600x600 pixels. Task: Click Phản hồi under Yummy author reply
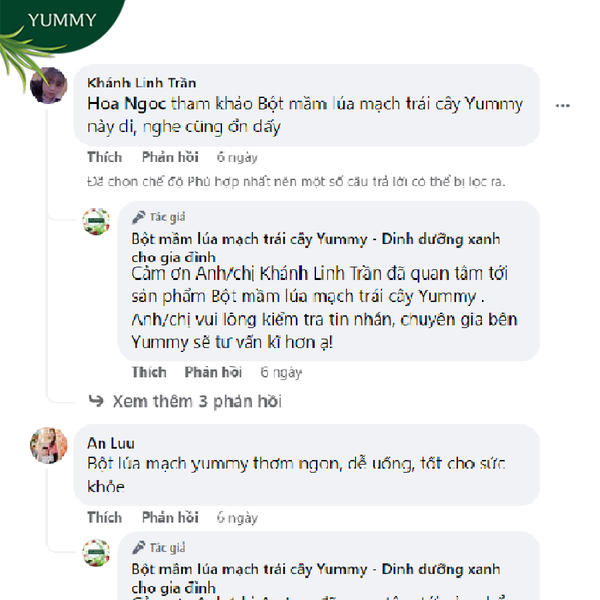click(213, 372)
